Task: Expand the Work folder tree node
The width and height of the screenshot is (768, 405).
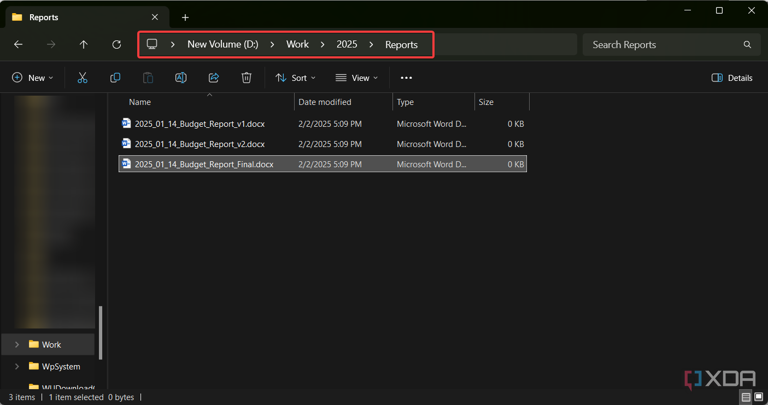Action: point(17,345)
